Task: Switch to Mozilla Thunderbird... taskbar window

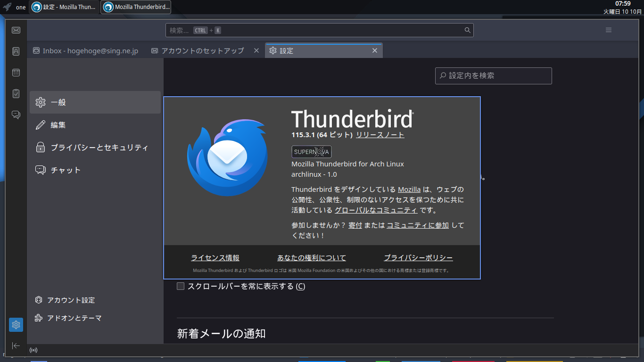Action: tap(136, 7)
